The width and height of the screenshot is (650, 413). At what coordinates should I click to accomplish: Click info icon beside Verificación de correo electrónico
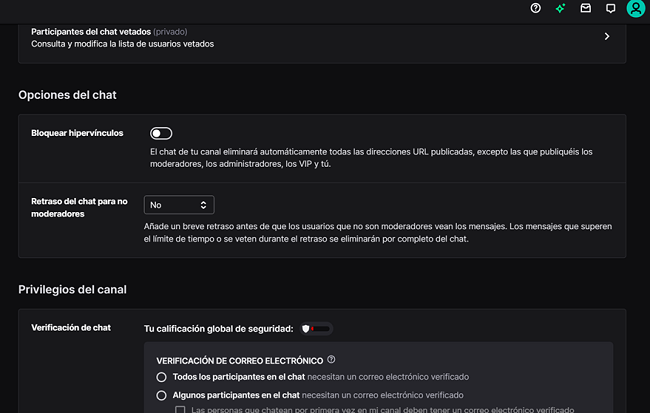331,360
